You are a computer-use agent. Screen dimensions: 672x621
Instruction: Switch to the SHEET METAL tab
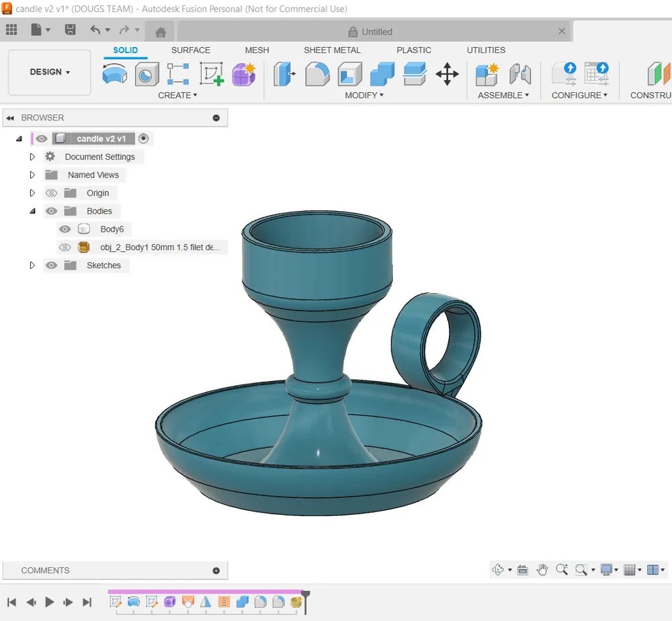(332, 50)
